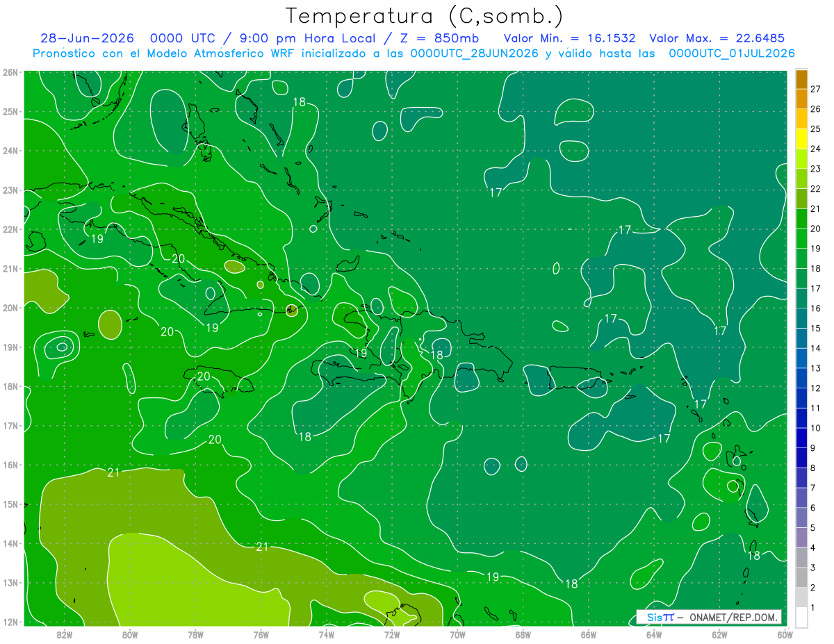Select the '60W' longitude axis label
This screenshot has height=644, width=834.
785,634
